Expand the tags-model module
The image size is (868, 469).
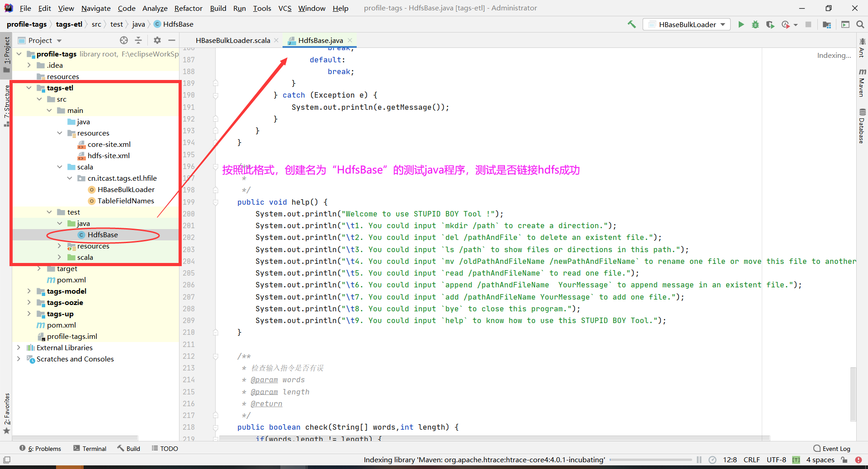[29, 291]
